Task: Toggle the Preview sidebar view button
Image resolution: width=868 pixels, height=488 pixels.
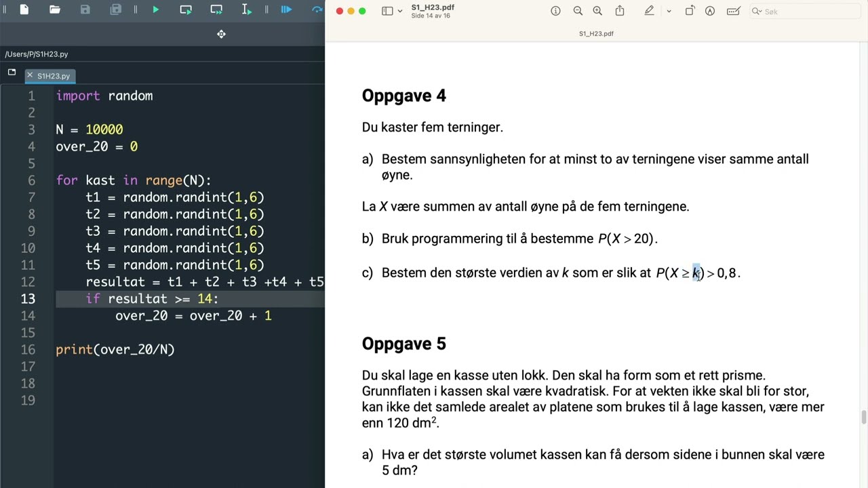Action: (x=387, y=11)
